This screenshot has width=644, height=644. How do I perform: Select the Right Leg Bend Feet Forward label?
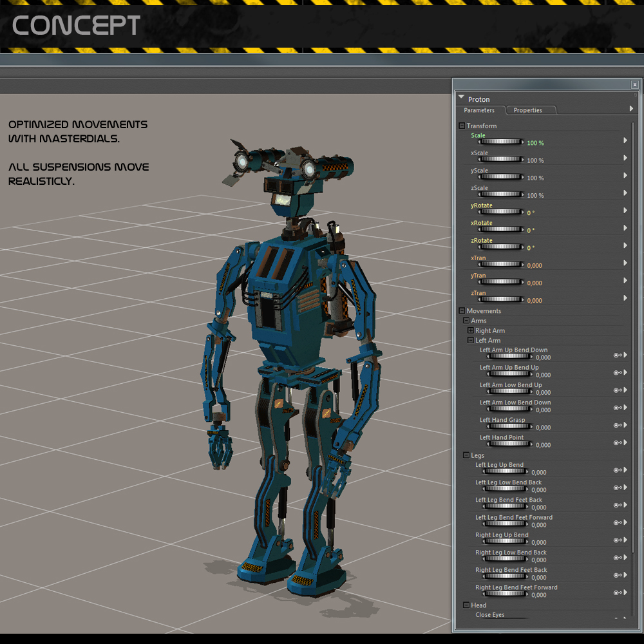516,587
